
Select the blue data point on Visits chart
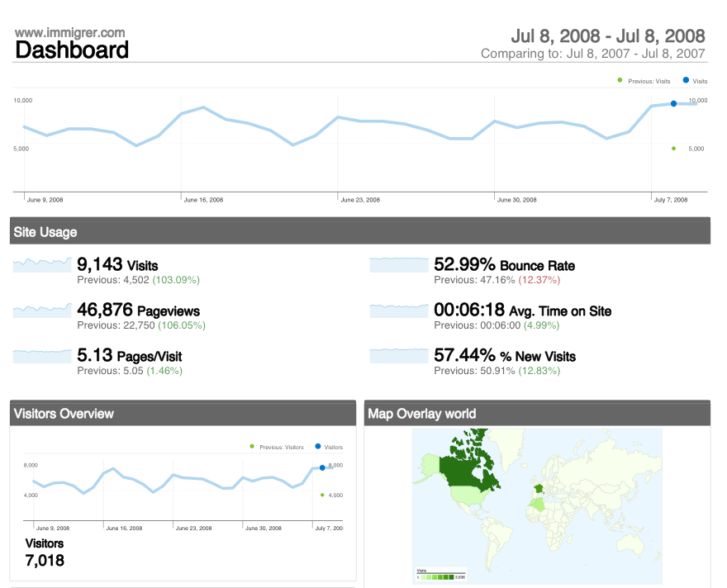673,103
